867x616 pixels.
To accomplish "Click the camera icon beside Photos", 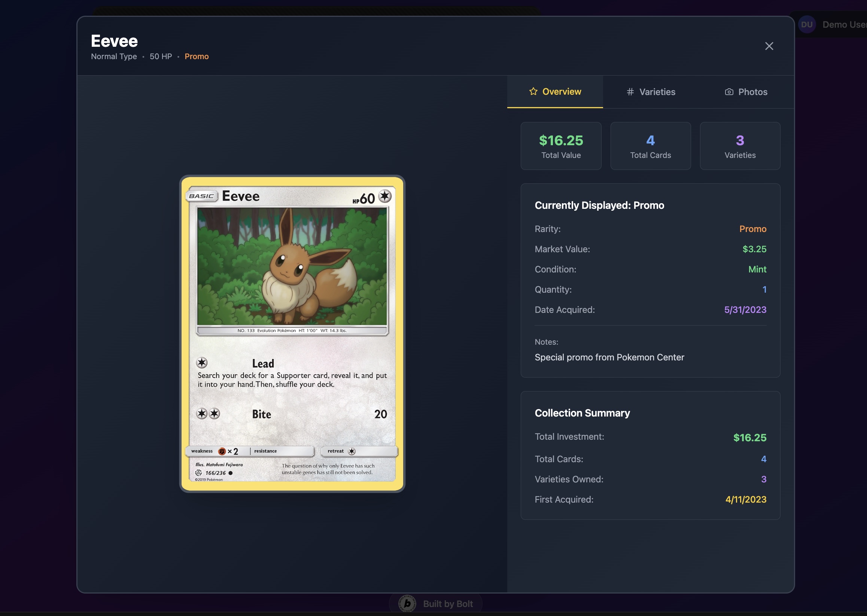I will click(x=729, y=92).
